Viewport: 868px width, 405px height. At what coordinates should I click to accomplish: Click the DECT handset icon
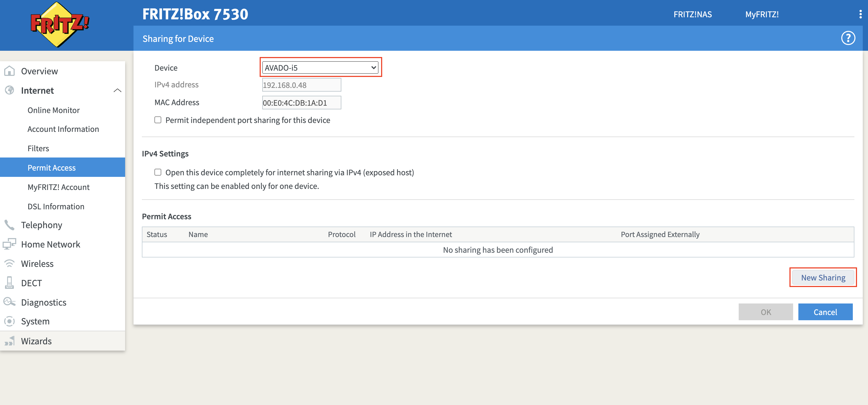[9, 283]
